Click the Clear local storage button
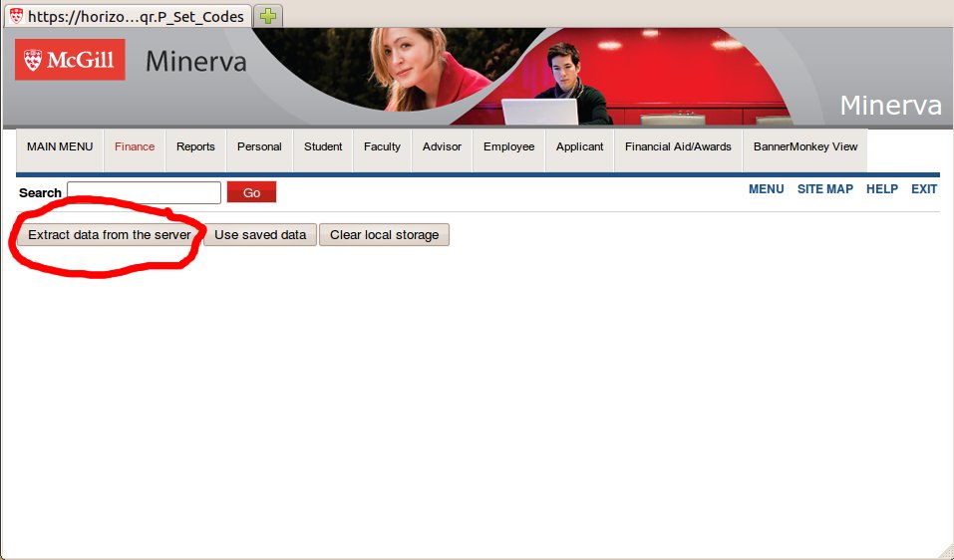954x560 pixels. tap(385, 235)
